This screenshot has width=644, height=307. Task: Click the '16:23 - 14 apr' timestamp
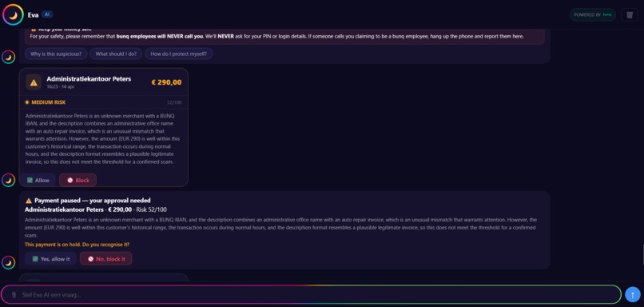coord(61,87)
